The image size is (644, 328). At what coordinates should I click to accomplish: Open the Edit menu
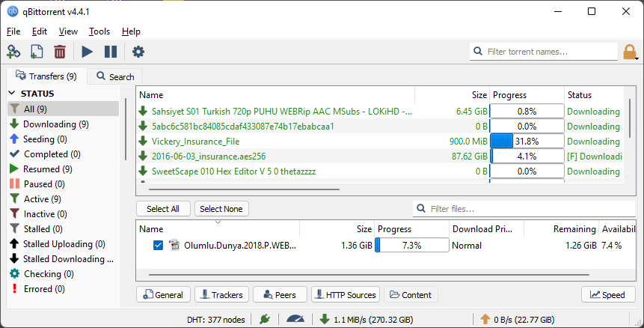(40, 31)
